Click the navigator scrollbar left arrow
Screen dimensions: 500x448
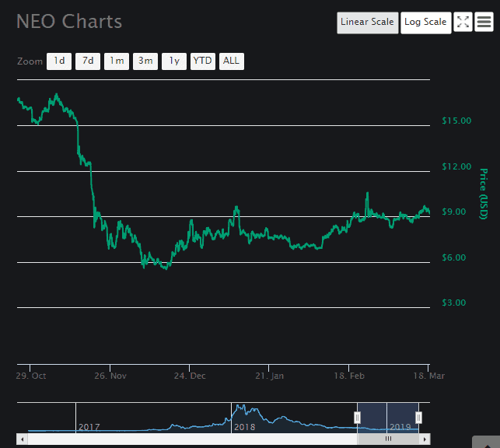tap(22, 439)
